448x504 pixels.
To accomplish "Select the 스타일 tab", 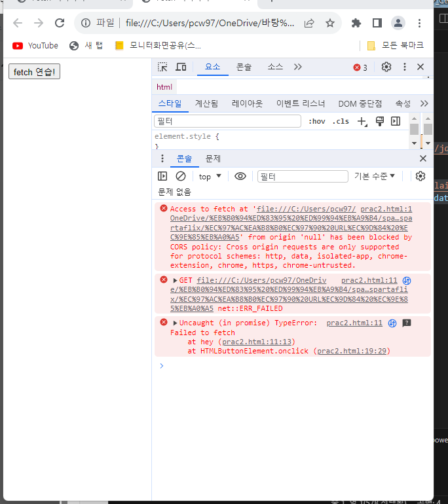I will tap(170, 103).
